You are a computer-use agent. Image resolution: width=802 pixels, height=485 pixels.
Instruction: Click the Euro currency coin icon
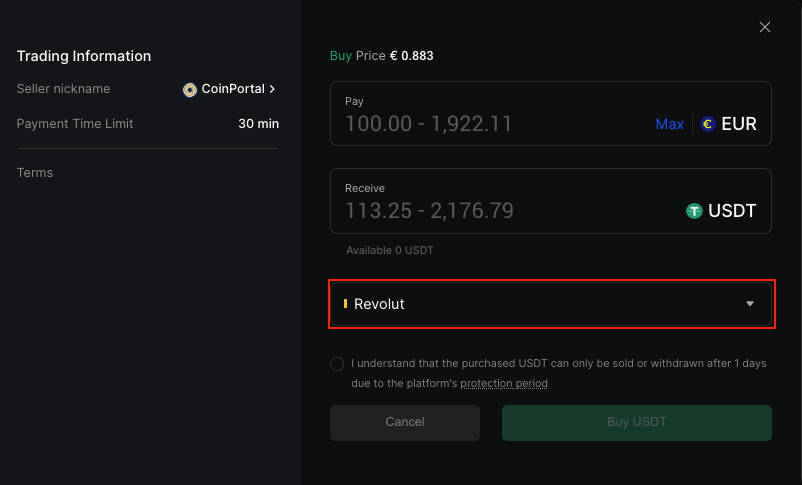click(x=708, y=124)
